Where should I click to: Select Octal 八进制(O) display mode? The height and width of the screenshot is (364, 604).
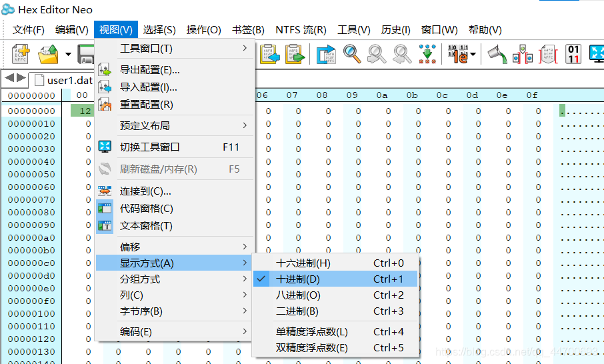[335, 295]
